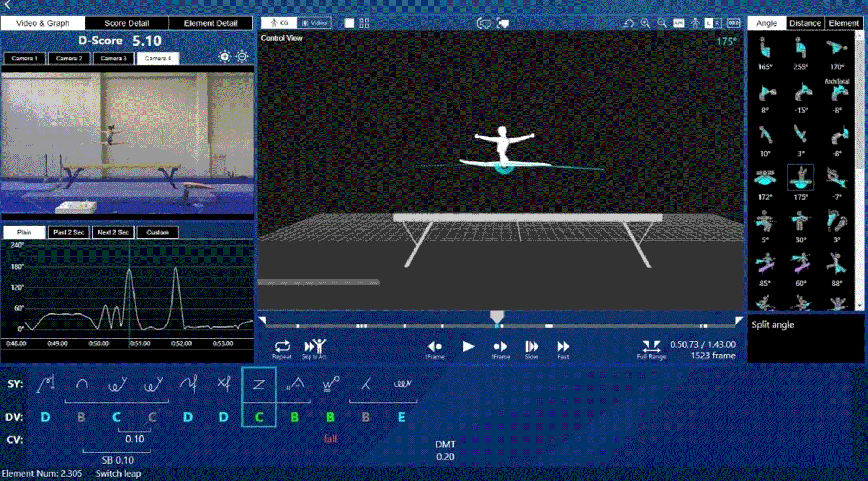Select Camera 1 view

click(25, 58)
